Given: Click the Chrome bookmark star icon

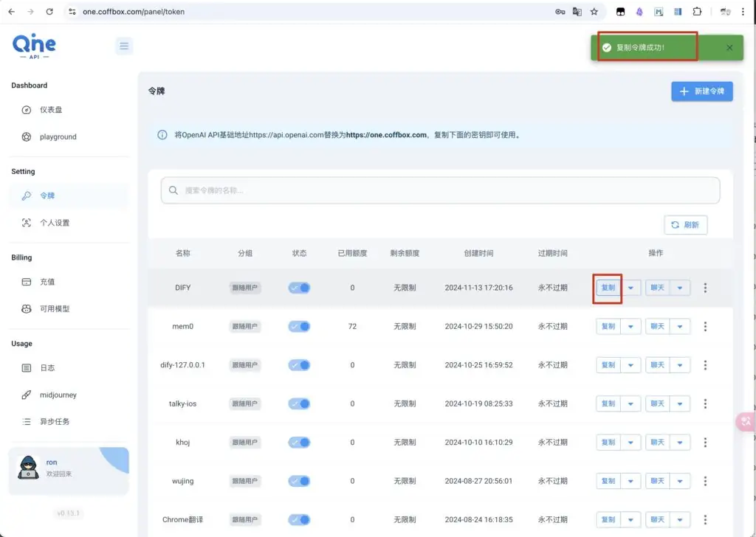Looking at the screenshot, I should [x=594, y=12].
